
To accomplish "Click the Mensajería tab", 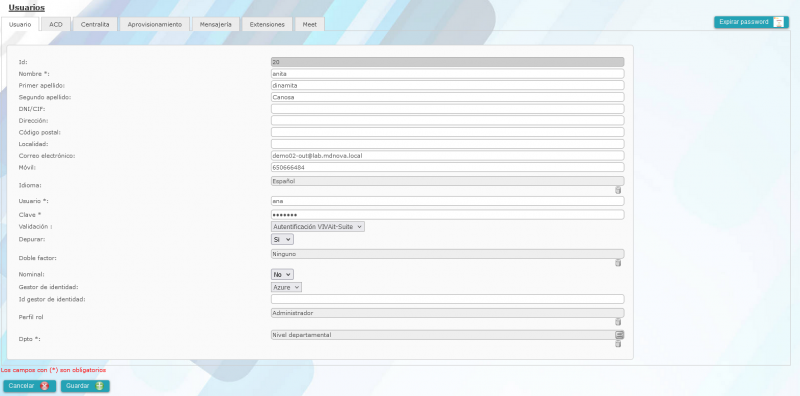I will (x=216, y=24).
